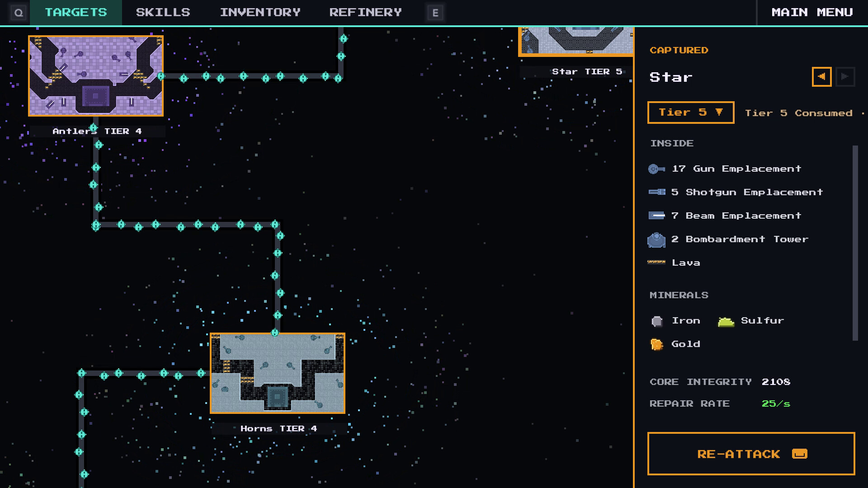Select the Antlers Tier 4 map thumbnail
This screenshot has width=868, height=488.
pos(96,76)
